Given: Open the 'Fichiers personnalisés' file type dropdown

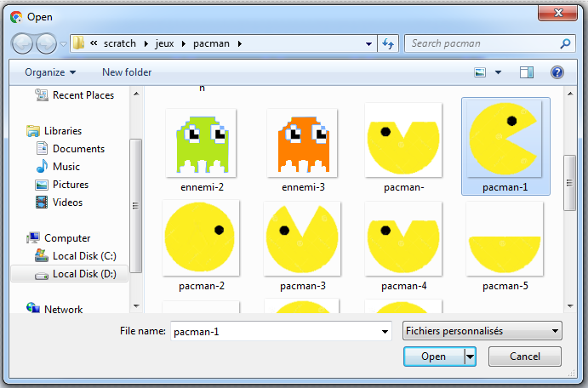Looking at the screenshot, I should click(x=482, y=331).
